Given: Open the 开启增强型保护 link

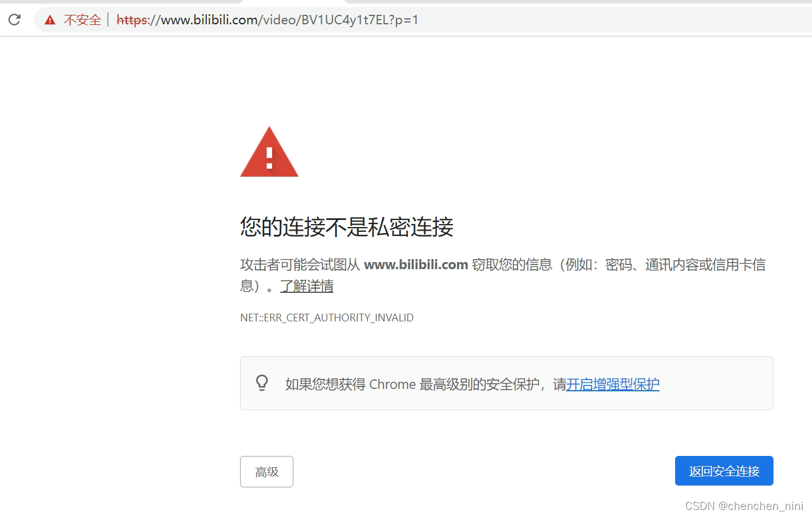Looking at the screenshot, I should [613, 384].
